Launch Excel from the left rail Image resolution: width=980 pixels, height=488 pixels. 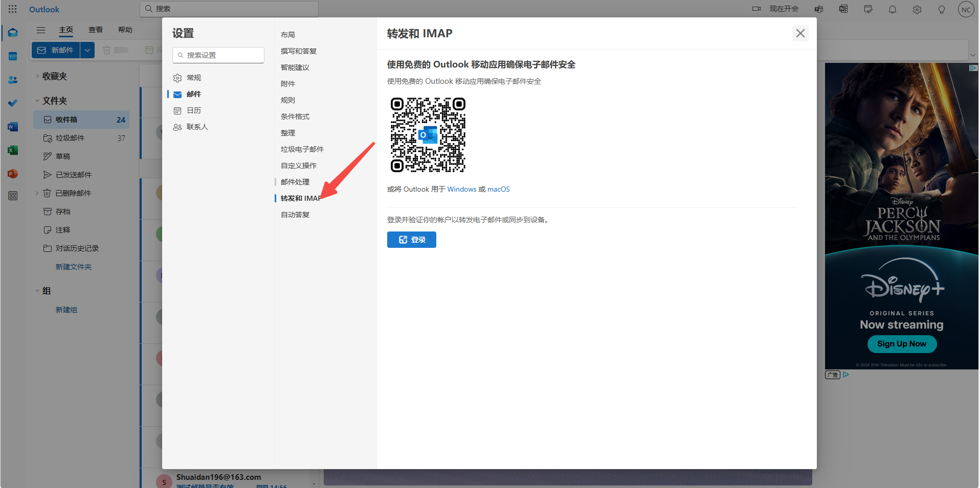pos(13,150)
